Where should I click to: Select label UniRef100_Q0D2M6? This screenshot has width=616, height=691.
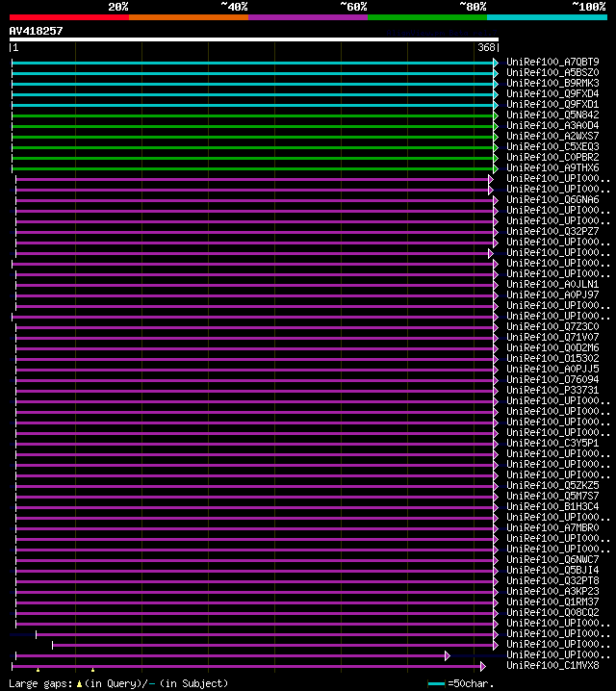[x=552, y=347]
